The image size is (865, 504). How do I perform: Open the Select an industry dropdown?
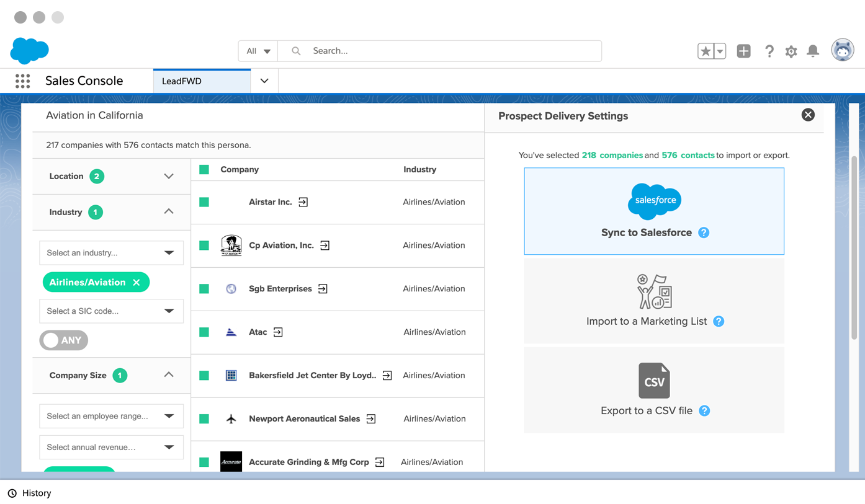coord(111,253)
